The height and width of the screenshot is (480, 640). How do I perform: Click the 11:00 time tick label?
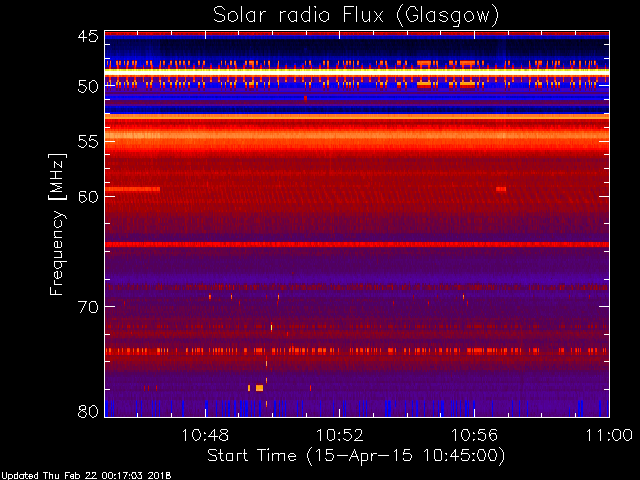tap(609, 435)
